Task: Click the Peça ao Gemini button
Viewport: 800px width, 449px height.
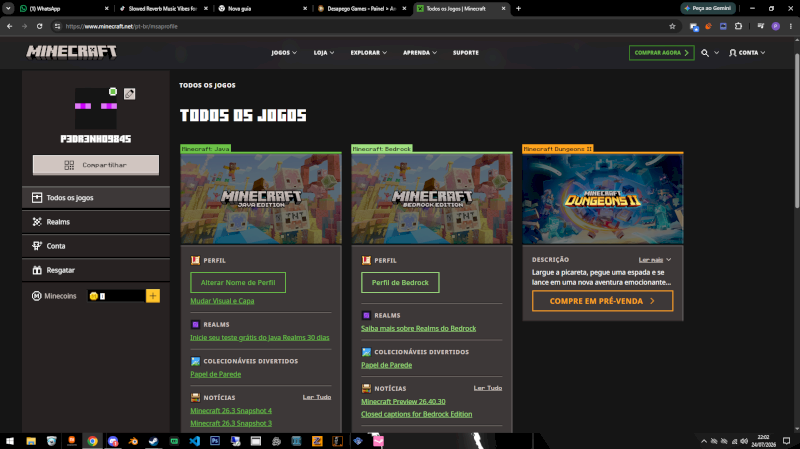Action: click(708, 8)
